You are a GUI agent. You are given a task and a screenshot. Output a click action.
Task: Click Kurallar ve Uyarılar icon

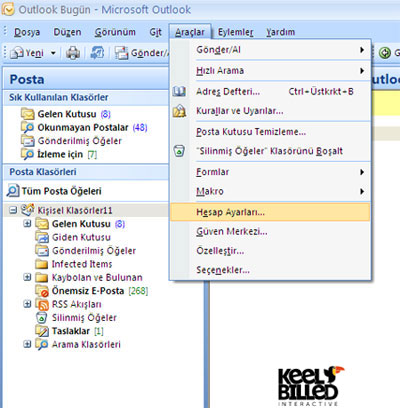[x=179, y=111]
